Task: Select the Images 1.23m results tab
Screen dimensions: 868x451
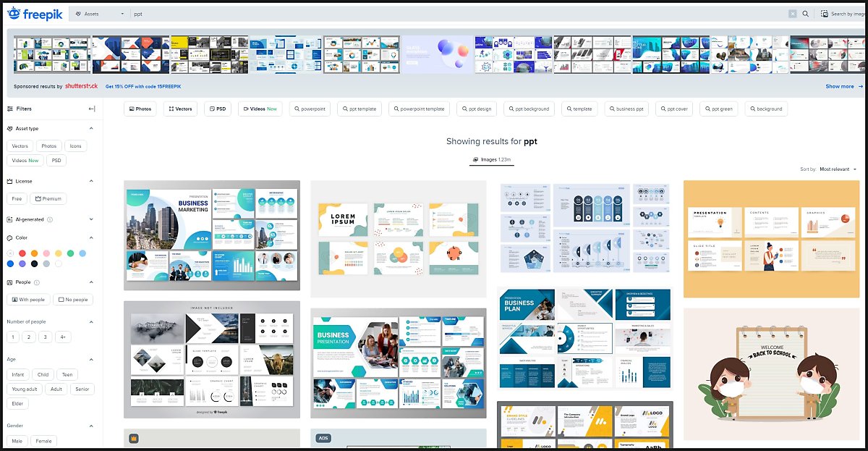Action: (x=491, y=159)
